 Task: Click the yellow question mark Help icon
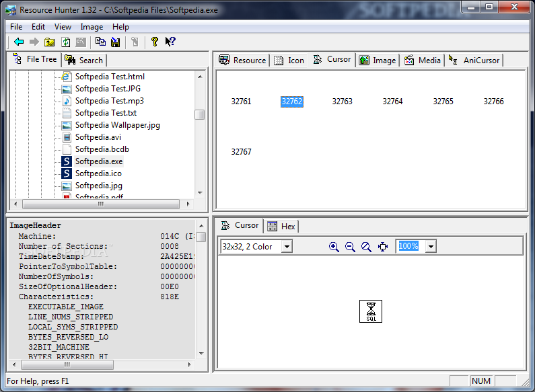pos(155,42)
